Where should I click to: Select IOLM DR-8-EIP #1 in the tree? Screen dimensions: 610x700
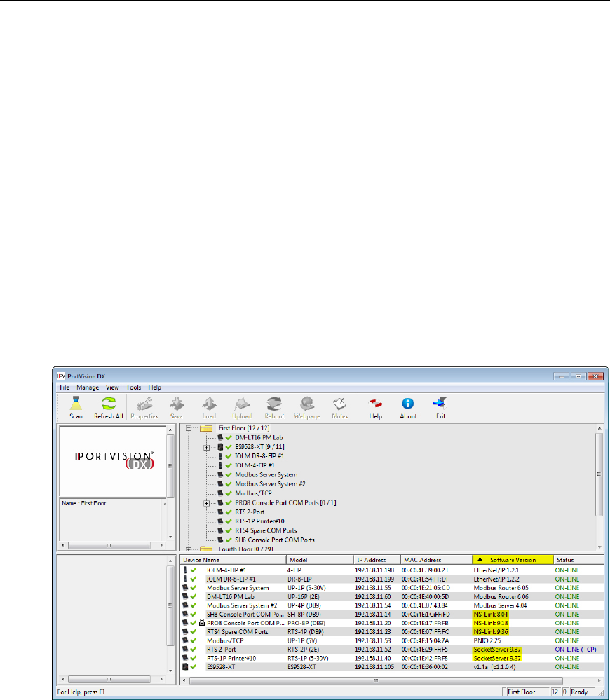(259, 455)
